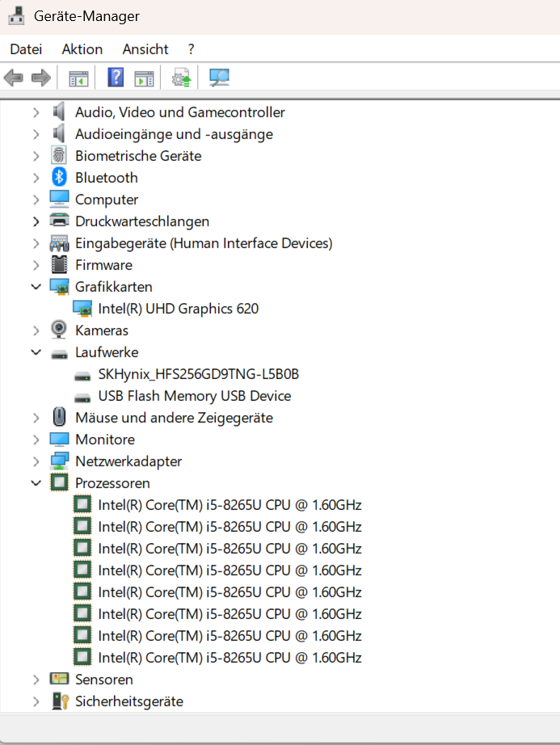Select the Netzwerkadapter label
The width and height of the screenshot is (560, 745).
coord(128,461)
